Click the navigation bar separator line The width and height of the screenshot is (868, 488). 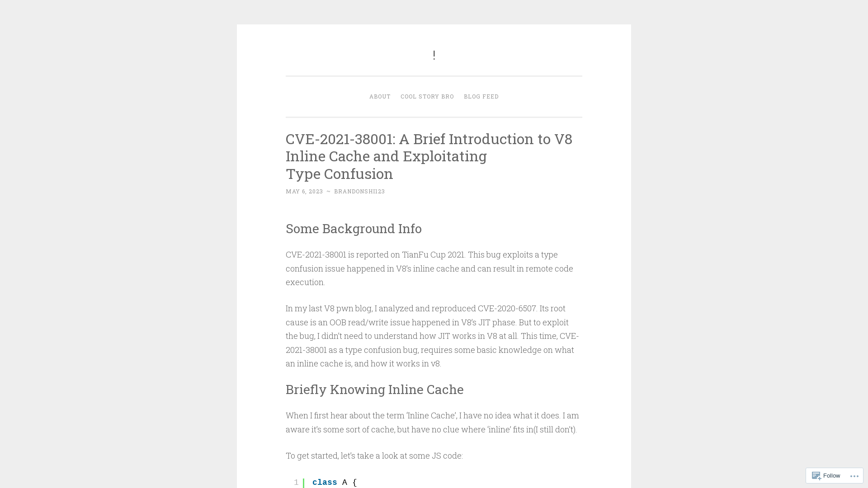pos(434,76)
